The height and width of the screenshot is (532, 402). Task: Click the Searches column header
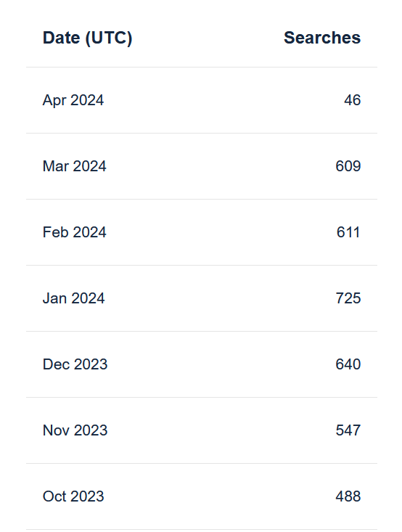322,38
